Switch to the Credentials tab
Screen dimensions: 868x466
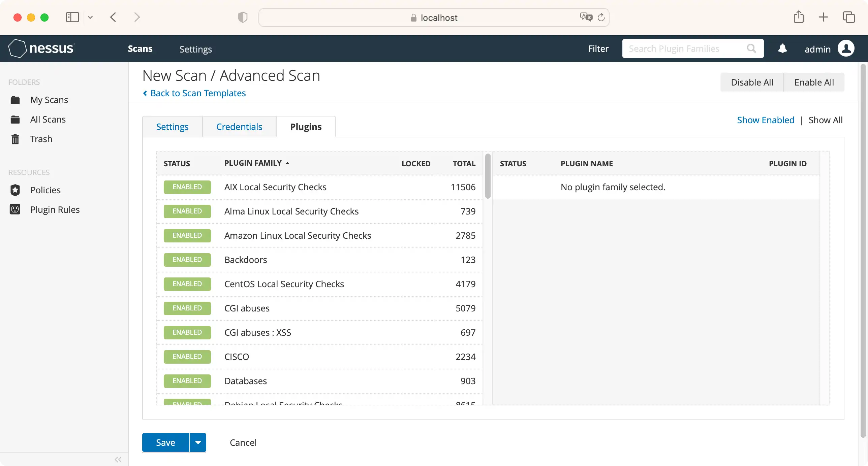[239, 126]
